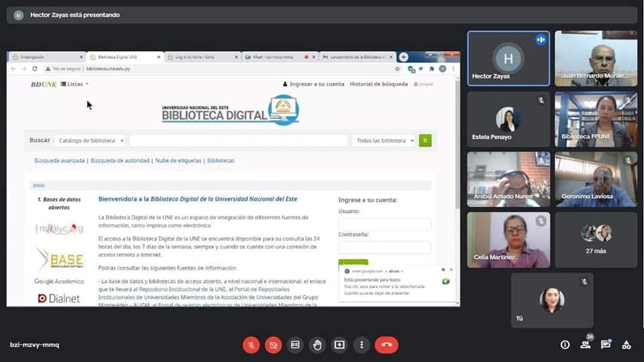This screenshot has width=644, height=362.
Task: Open the Redalyc database logo
Action: 59,229
